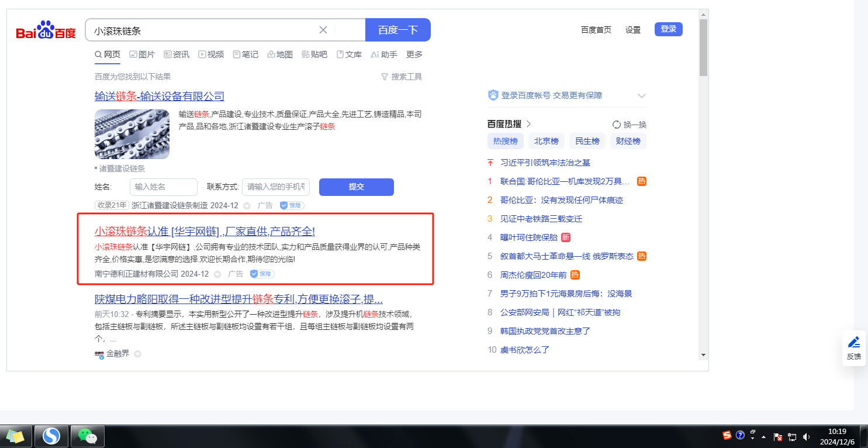
Task: Open the 设置 menu
Action: pyautogui.click(x=633, y=30)
